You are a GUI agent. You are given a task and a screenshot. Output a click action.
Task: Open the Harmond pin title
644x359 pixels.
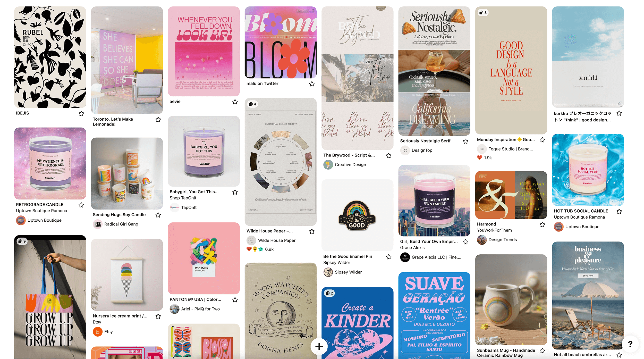click(x=486, y=224)
